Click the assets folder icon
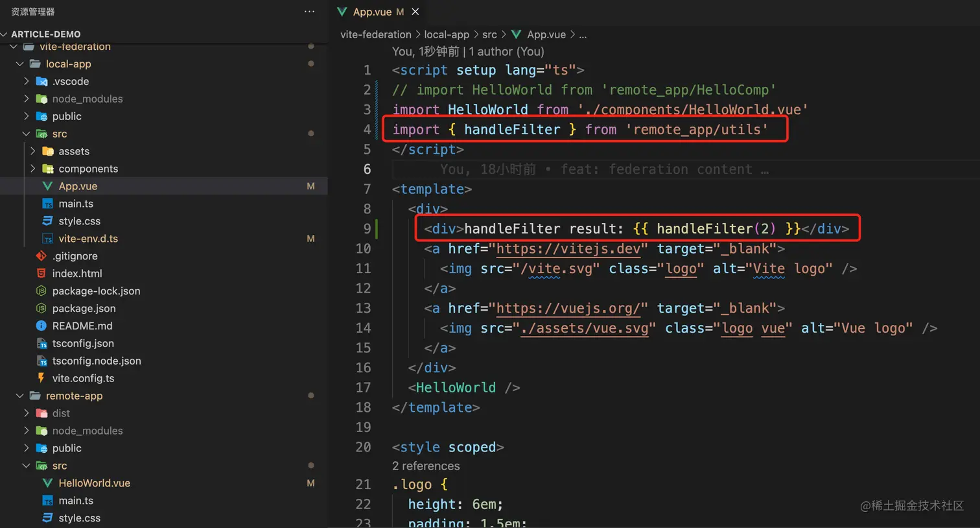Screen dimensions: 980x528 [48, 151]
